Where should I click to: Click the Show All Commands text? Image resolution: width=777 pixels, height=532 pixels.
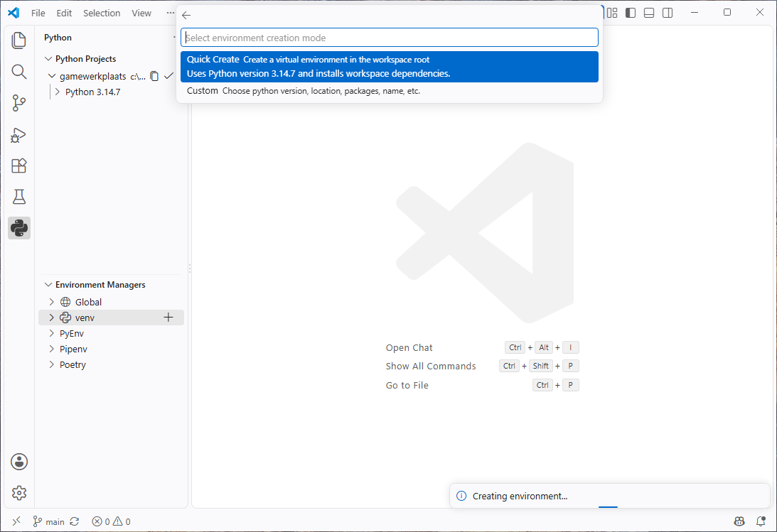click(431, 367)
